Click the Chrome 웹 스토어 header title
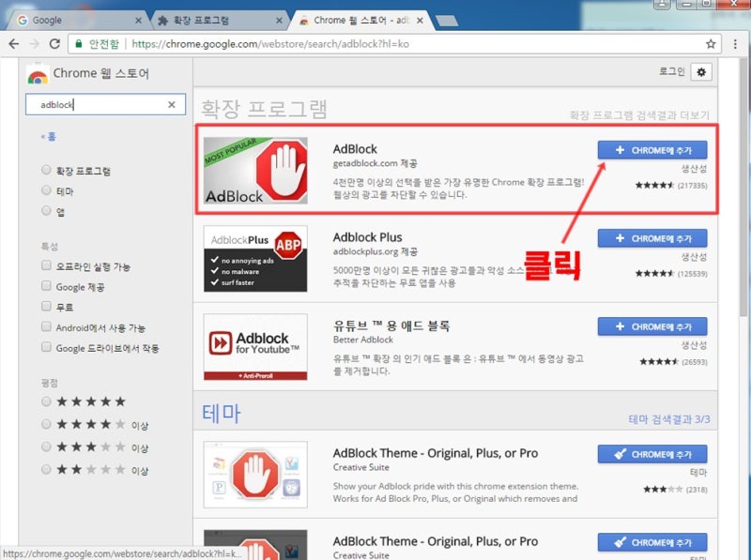The height and width of the screenshot is (560, 751). [x=101, y=73]
